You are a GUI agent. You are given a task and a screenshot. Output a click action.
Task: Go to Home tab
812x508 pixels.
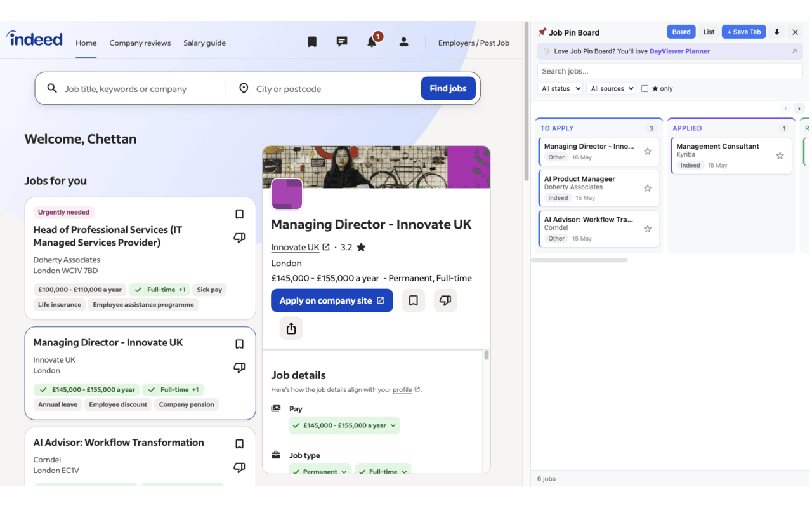(86, 43)
